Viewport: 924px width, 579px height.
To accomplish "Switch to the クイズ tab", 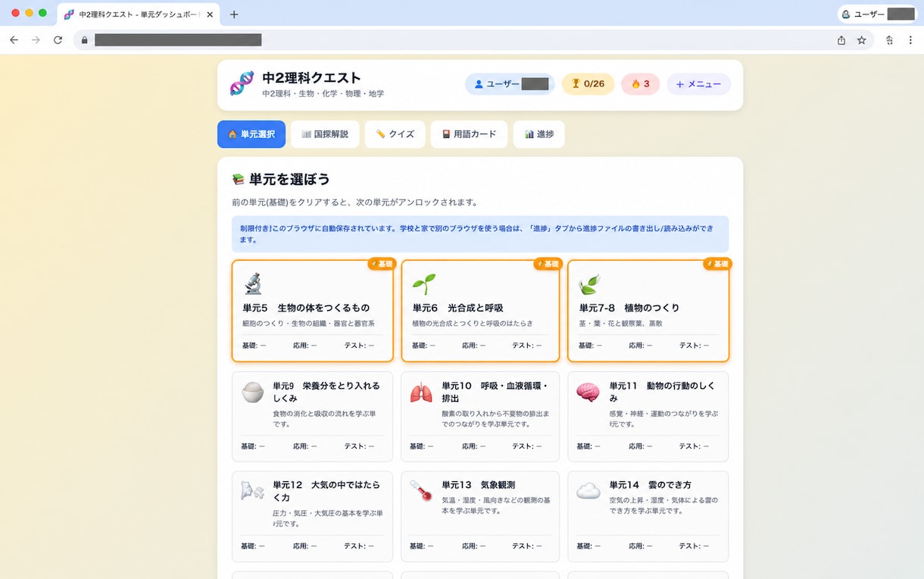I will [395, 134].
